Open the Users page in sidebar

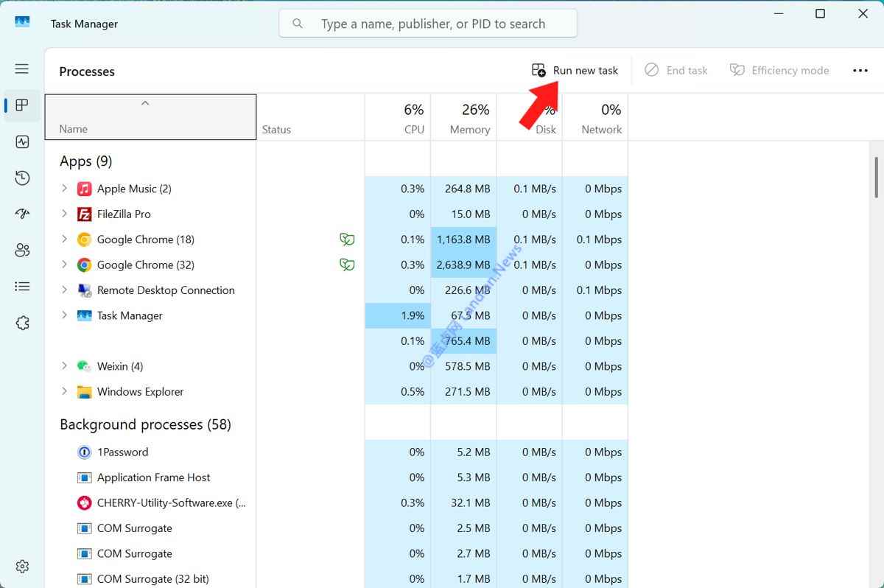tap(22, 251)
